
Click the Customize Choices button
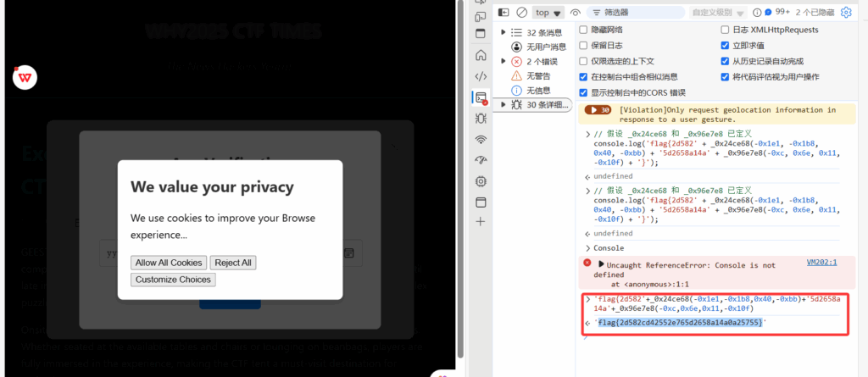[172, 280]
